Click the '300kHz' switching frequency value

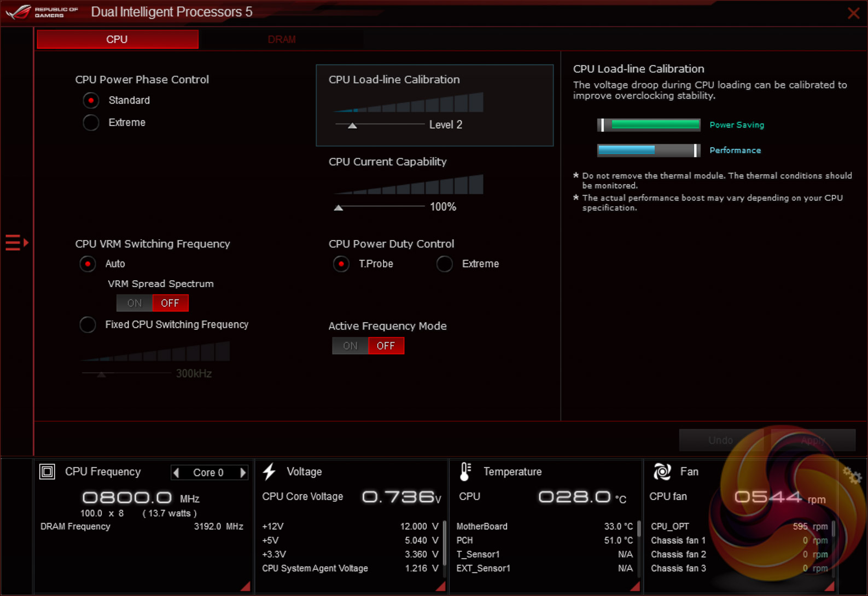(194, 374)
